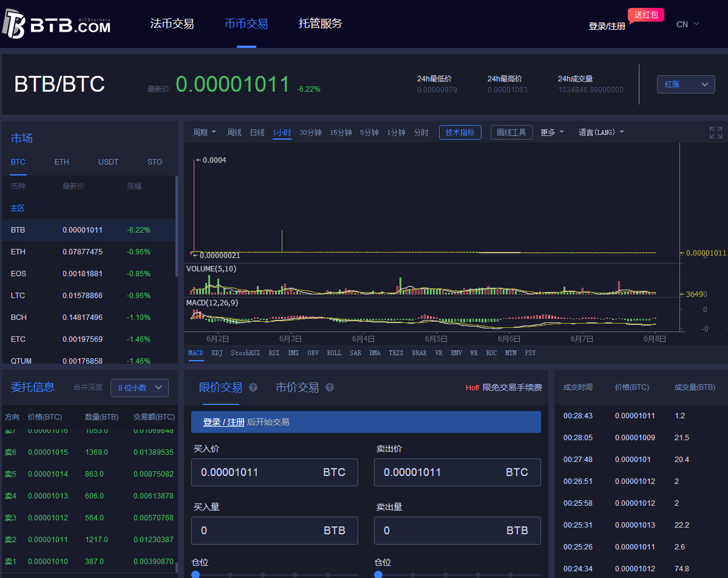Switch to 市价交易 order tab
This screenshot has height=578, width=728.
(x=297, y=387)
